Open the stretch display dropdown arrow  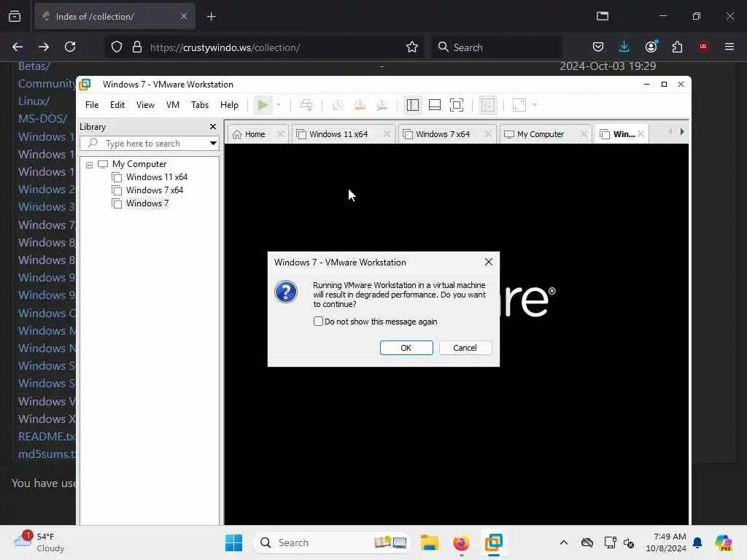535,105
